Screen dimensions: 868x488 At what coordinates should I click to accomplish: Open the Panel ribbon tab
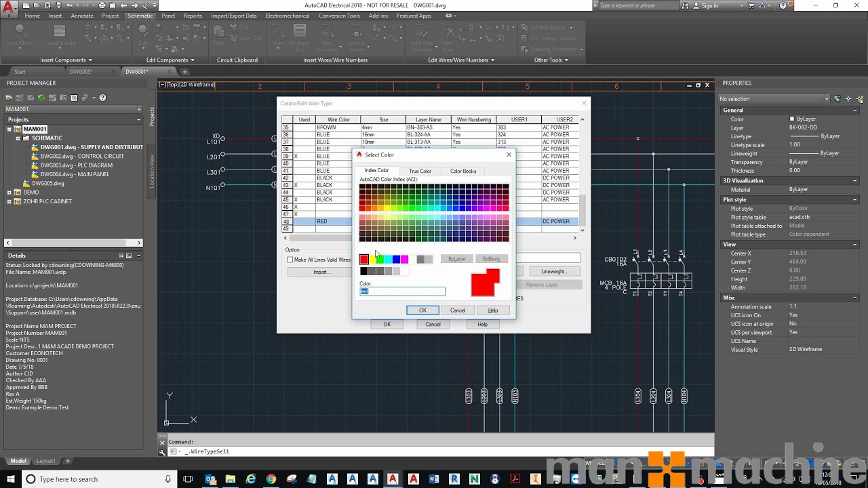tap(168, 16)
